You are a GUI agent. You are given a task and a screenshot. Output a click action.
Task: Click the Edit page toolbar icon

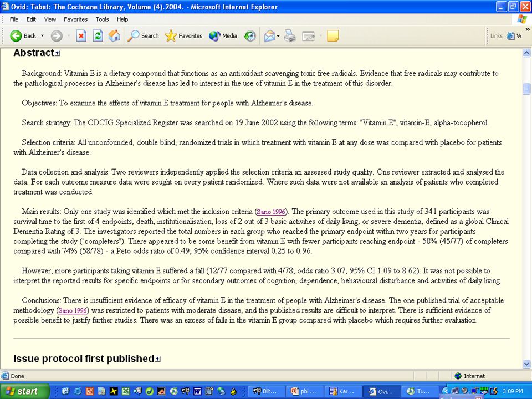coord(309,35)
